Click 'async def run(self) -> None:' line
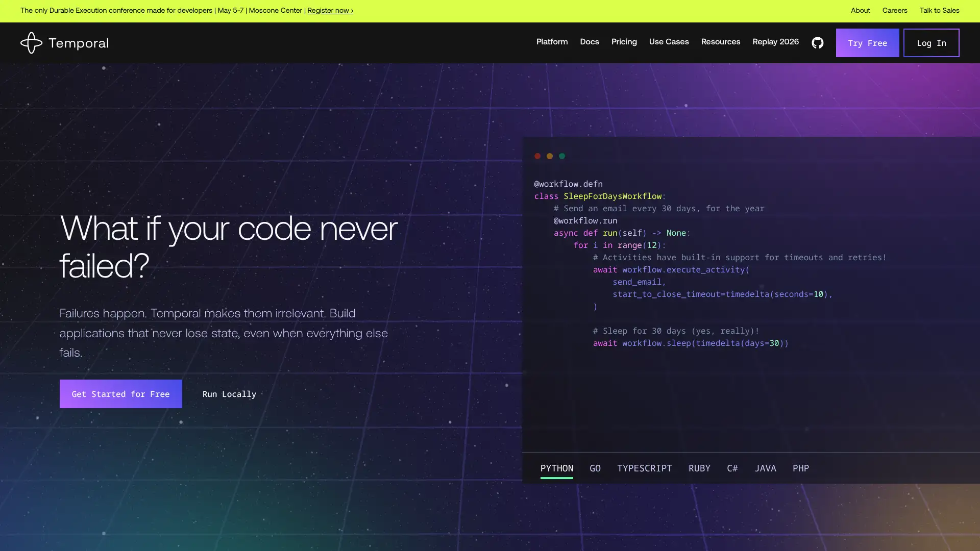 (622, 233)
